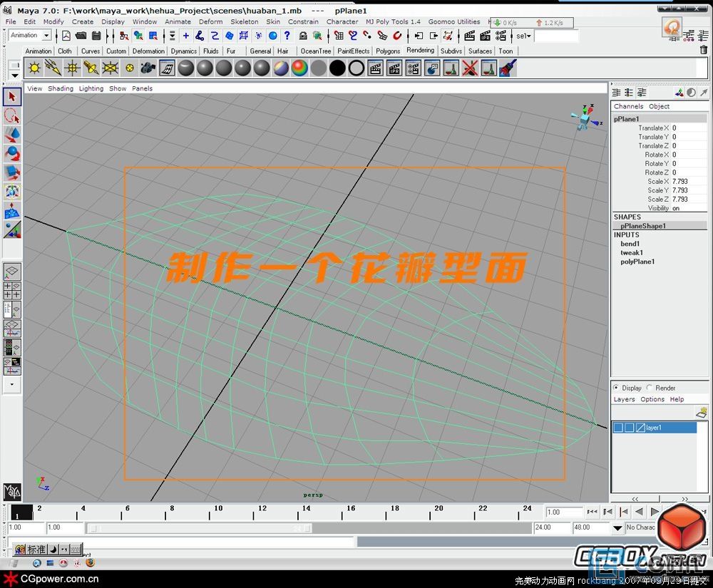
Task: Click the range slider bar
Action: tap(200, 528)
